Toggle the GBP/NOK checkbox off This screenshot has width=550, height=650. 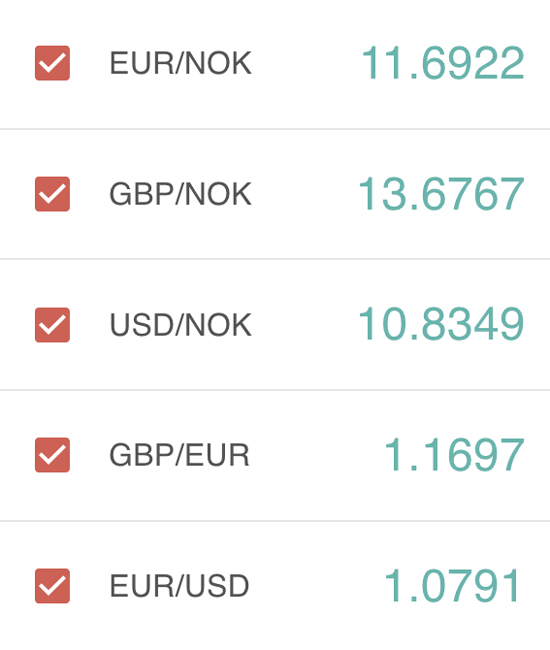52,194
